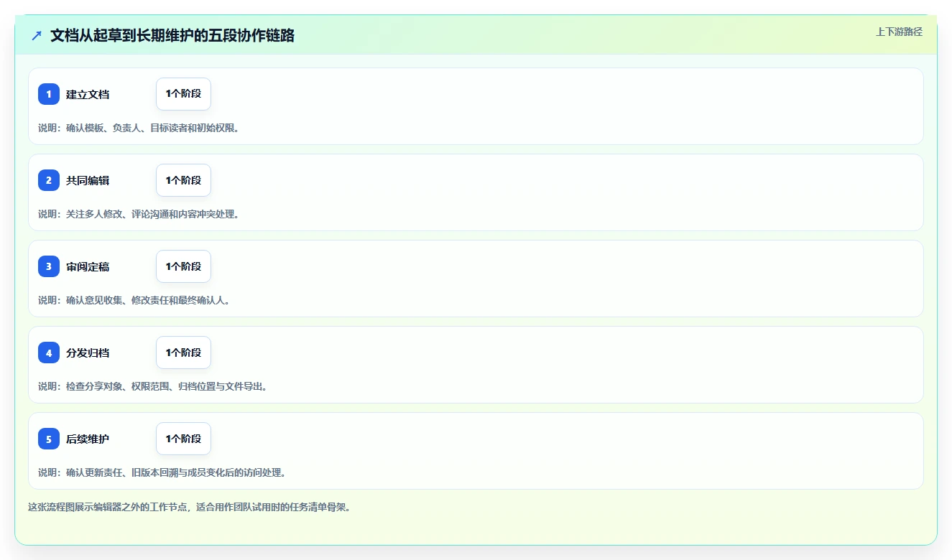
Task: Click the 1个阶段 button in the 建立文档 row
Action: [x=183, y=94]
